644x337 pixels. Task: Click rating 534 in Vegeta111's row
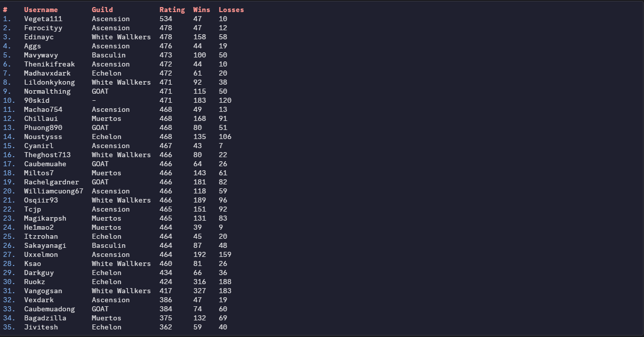(x=166, y=19)
